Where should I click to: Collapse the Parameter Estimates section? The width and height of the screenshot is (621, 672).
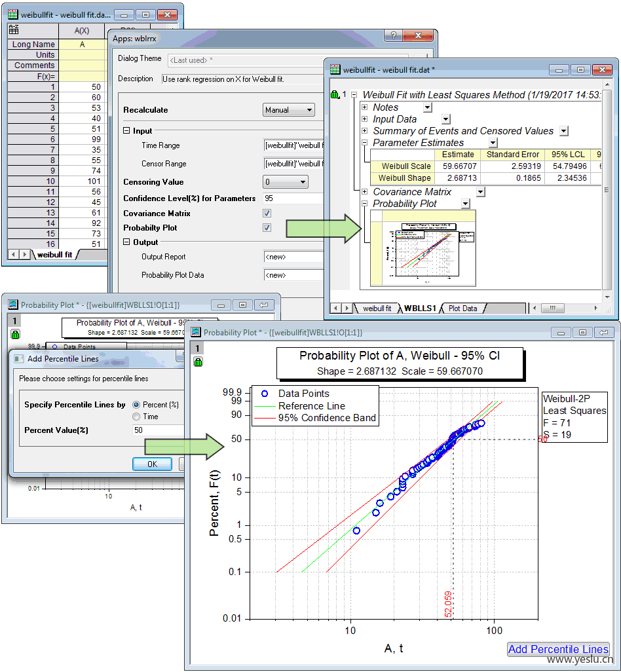click(x=364, y=143)
